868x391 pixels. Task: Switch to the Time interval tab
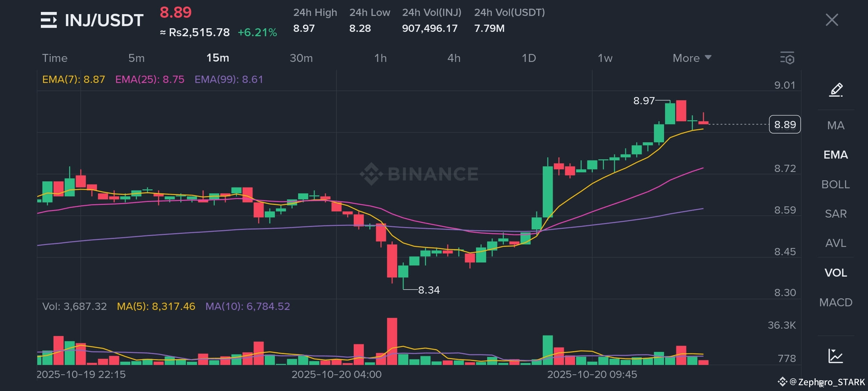(55, 58)
